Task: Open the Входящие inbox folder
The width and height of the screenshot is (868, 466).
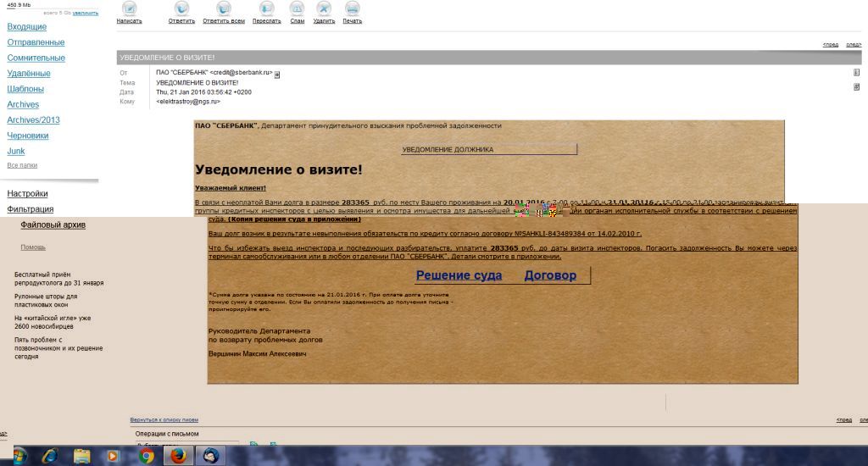Action: (26, 26)
